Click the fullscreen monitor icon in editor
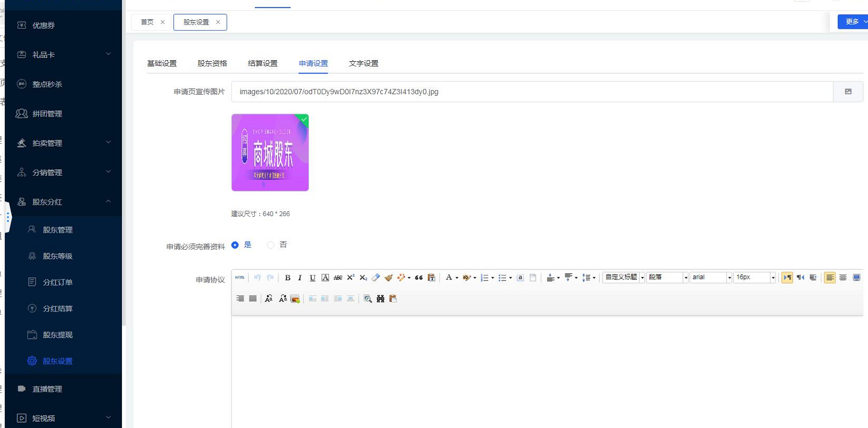The width and height of the screenshot is (868, 428). coord(856,277)
